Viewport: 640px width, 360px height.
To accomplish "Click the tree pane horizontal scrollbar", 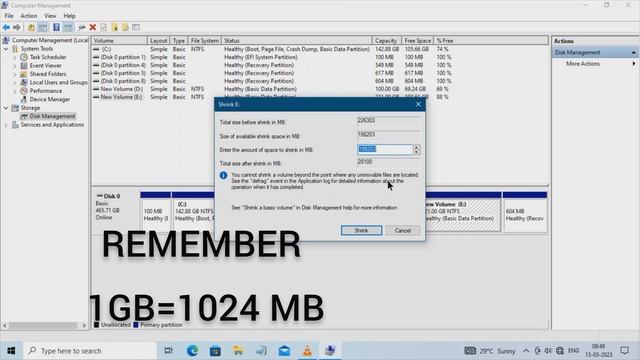I will [x=44, y=325].
